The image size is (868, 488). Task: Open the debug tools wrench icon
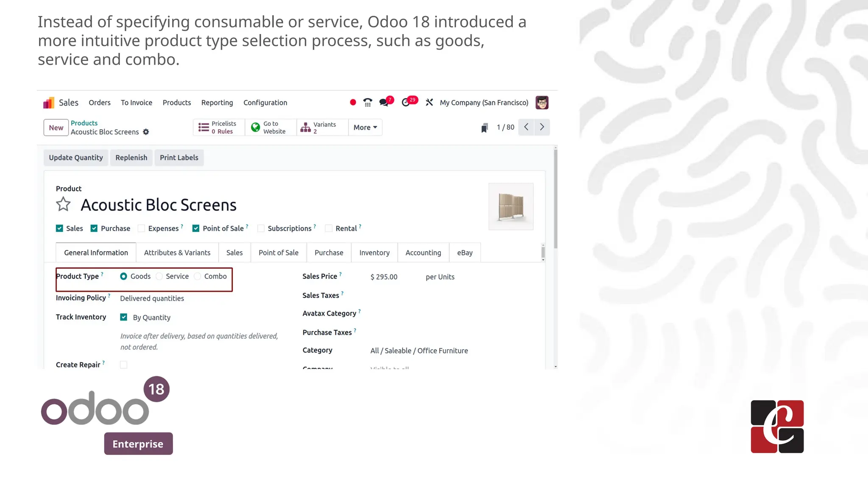[x=429, y=103]
